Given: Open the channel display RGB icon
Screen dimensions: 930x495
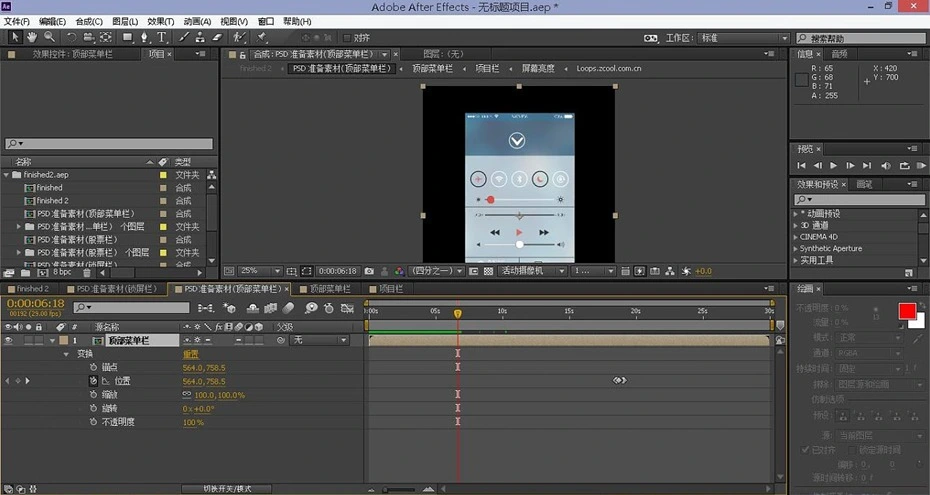Looking at the screenshot, I should (x=399, y=271).
